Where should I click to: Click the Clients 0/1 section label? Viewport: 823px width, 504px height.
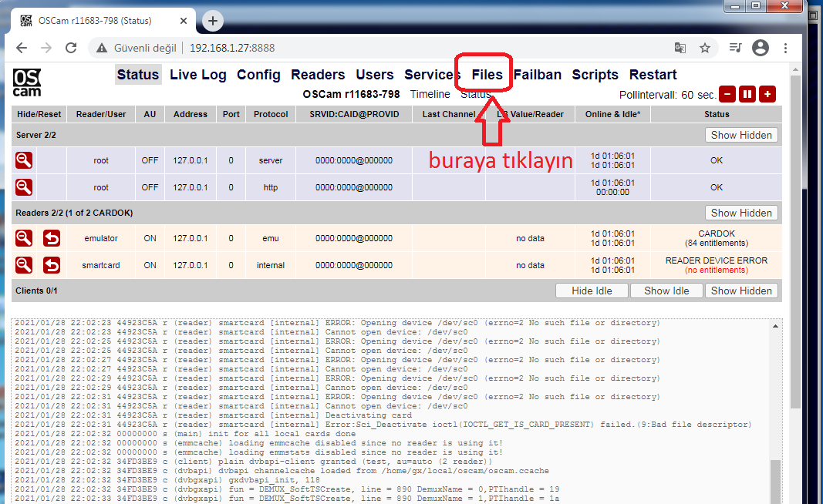[x=37, y=291]
